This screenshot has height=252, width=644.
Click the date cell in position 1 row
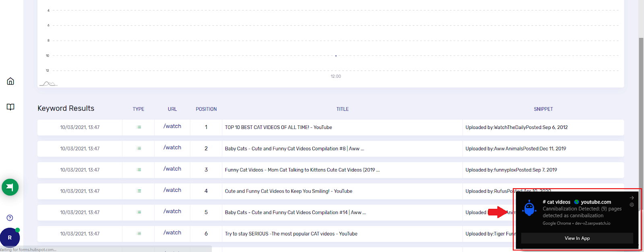coord(80,127)
